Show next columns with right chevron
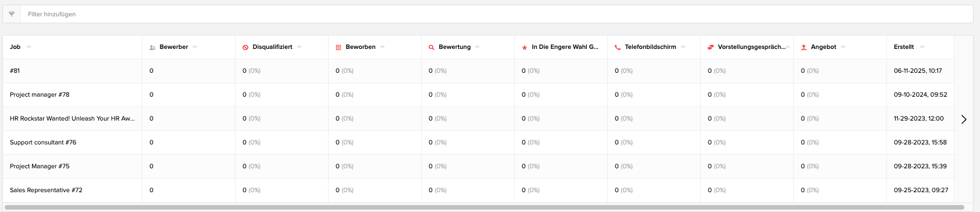The image size is (980, 212). pos(964,119)
